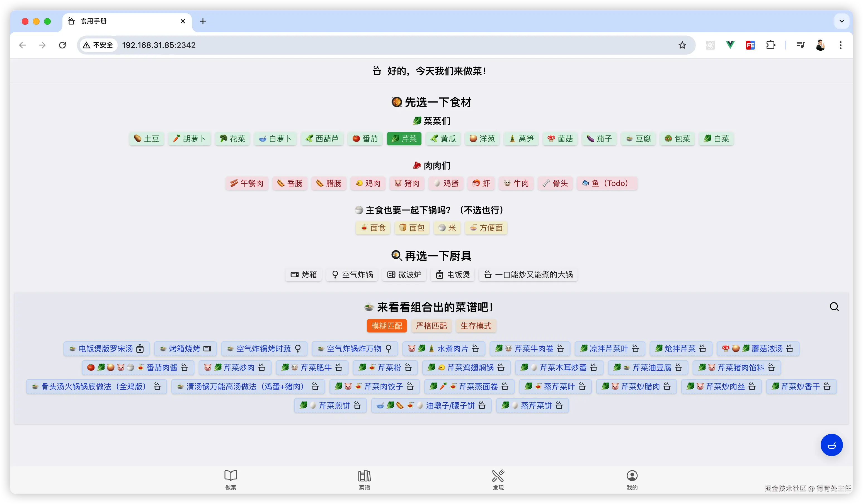Click the blue floating bowl button
863x504 pixels.
click(x=831, y=445)
